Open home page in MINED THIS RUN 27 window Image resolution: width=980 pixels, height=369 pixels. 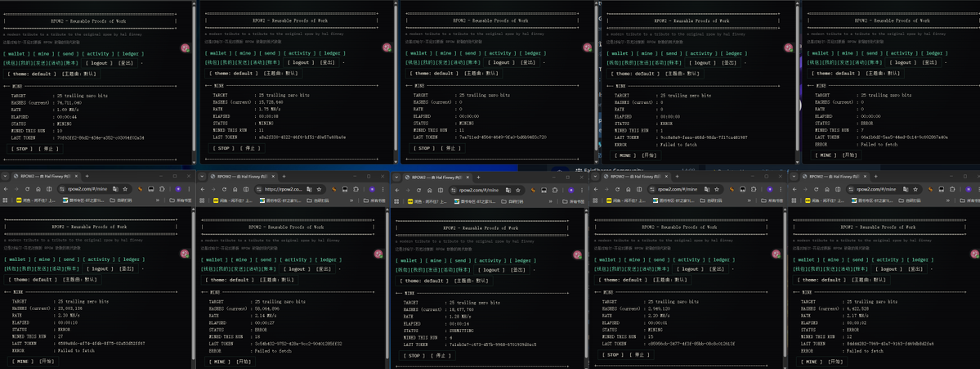[37, 189]
